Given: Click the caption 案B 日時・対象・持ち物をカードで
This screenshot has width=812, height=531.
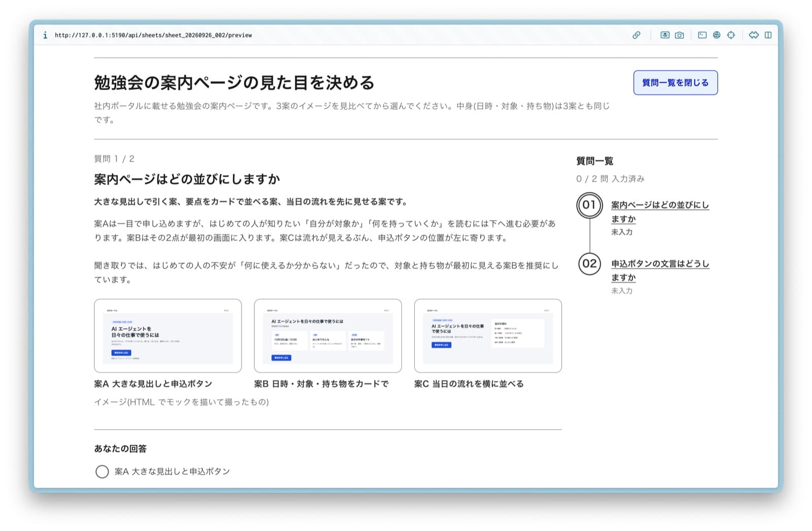Looking at the screenshot, I should (322, 384).
